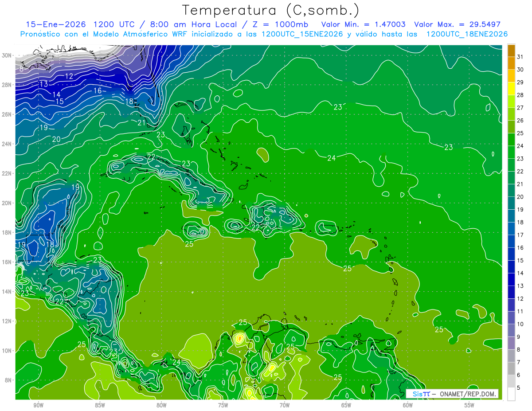Click the "55W" longitude axis label

(469, 405)
